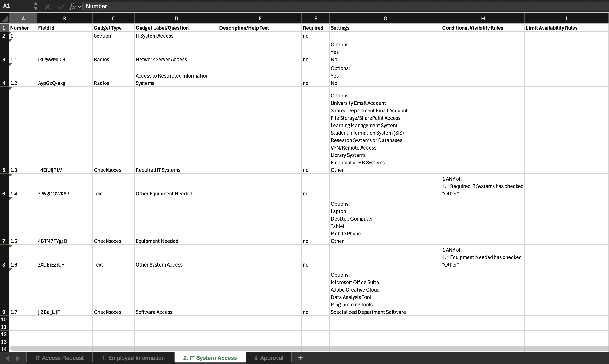
Task: Step up the cell reference using up arrow
Action: [x=36, y=4]
